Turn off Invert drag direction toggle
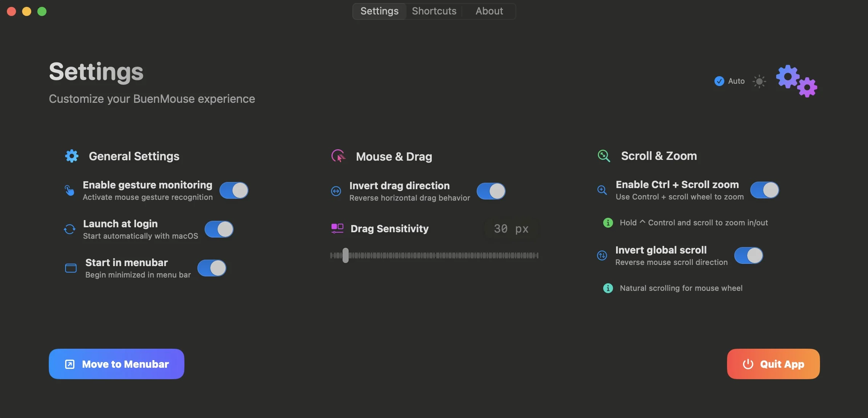Screen dimensions: 868x418 pos(491,191)
